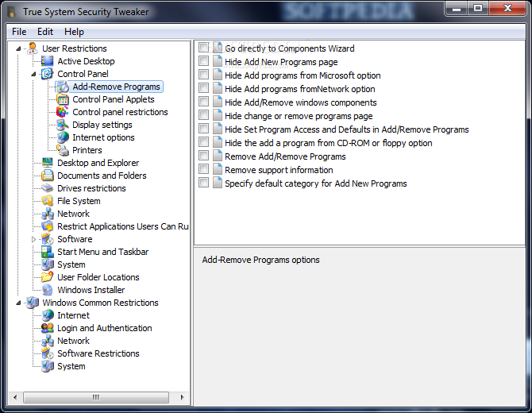Open the Help menu
Viewport: 532px width, 413px height.
[x=74, y=32]
